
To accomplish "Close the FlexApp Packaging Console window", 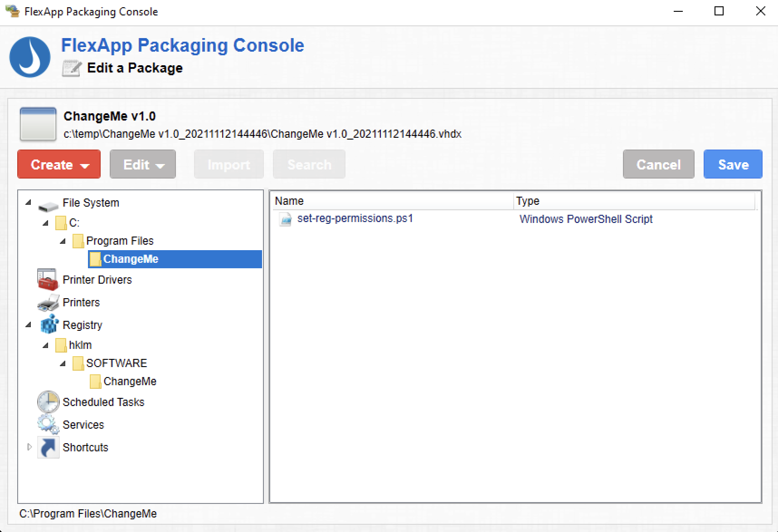I will 761,11.
